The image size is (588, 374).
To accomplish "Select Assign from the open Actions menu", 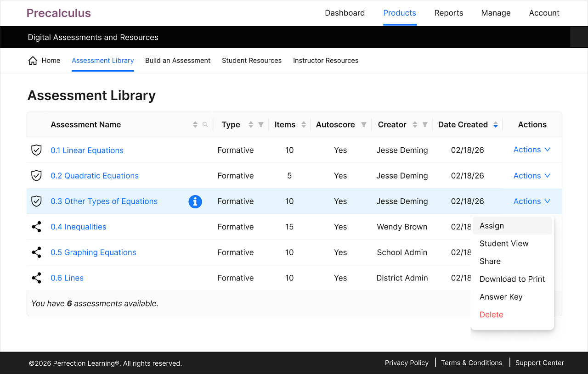I will point(492,225).
